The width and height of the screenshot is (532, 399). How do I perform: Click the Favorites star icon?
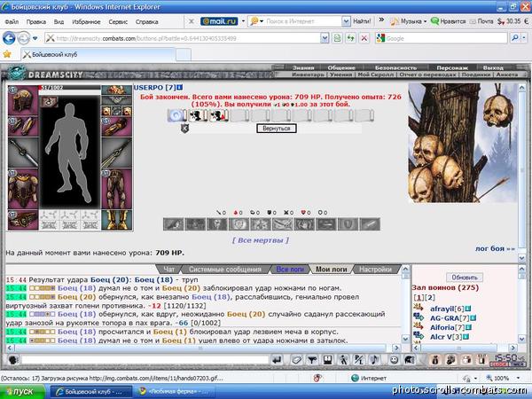pyautogui.click(x=7, y=54)
